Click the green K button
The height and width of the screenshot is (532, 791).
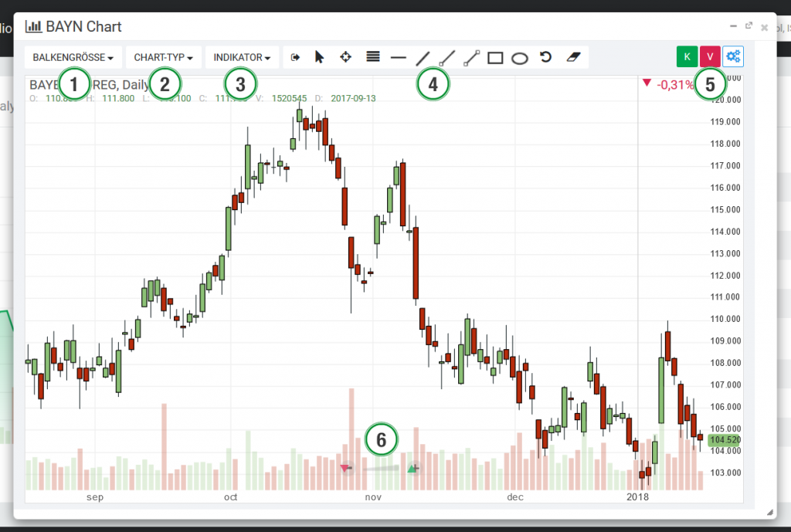pos(687,57)
